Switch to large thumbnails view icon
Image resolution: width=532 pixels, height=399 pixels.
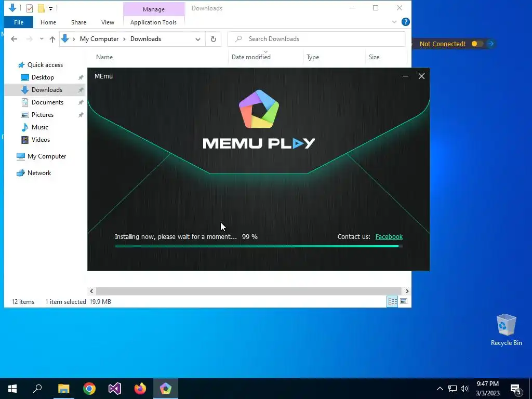(404, 301)
